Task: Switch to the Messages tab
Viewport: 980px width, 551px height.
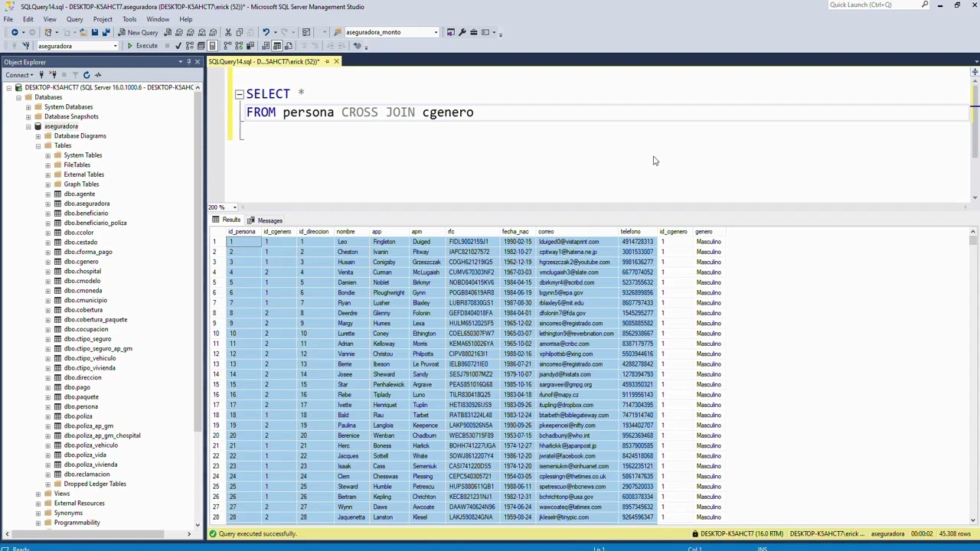Action: (265, 220)
